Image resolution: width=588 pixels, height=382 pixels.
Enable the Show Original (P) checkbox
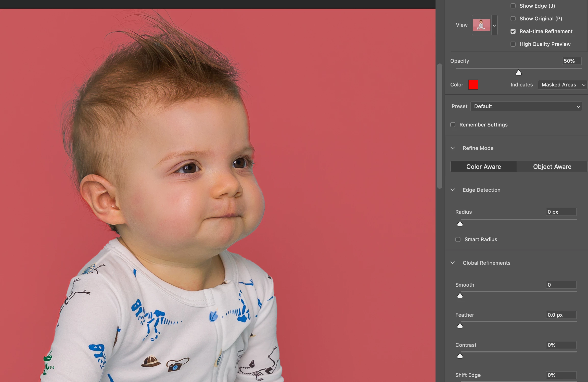tap(513, 19)
